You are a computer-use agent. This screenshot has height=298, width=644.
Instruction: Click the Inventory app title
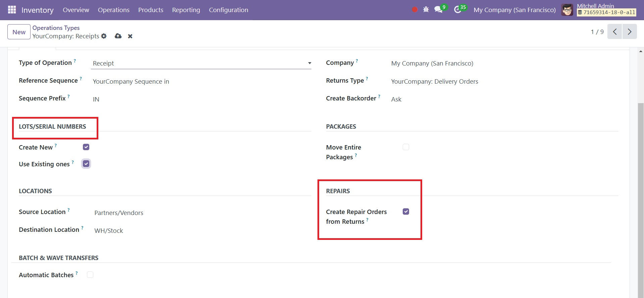38,10
